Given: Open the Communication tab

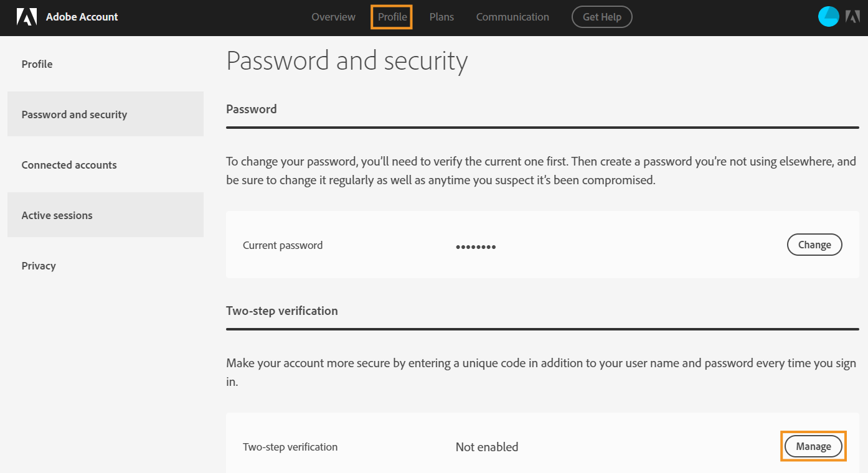Looking at the screenshot, I should [x=512, y=17].
